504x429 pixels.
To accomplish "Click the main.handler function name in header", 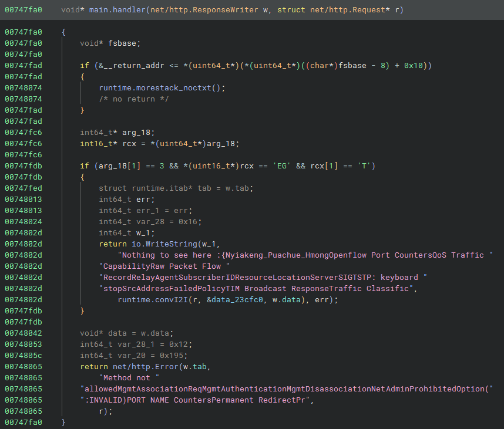I will pyautogui.click(x=116, y=11).
